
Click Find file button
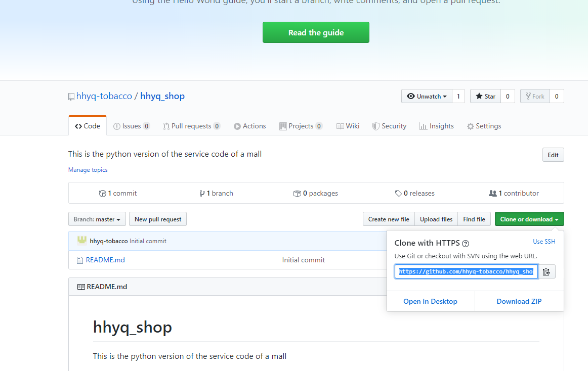(474, 219)
